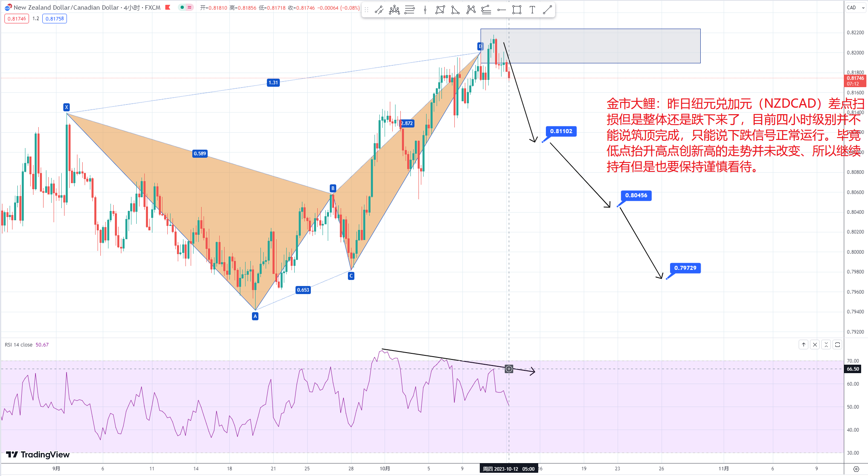Click the 70.00 RSI axis label
This screenshot has width=868, height=476.
click(x=853, y=361)
